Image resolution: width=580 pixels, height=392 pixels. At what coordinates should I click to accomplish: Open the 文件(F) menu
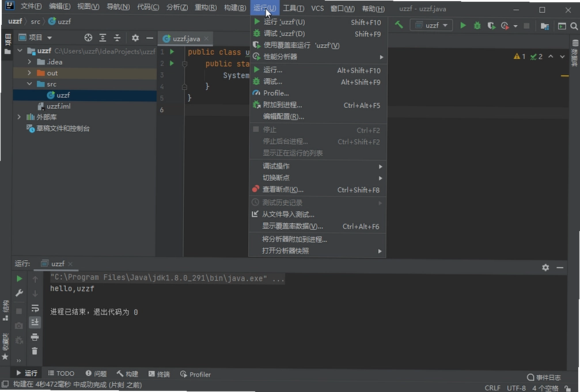pyautogui.click(x=31, y=7)
